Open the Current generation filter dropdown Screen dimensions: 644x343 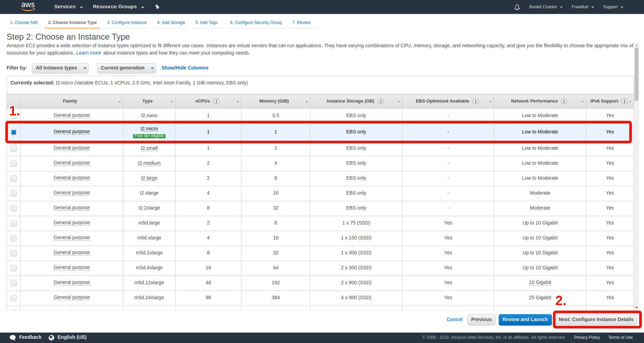127,68
